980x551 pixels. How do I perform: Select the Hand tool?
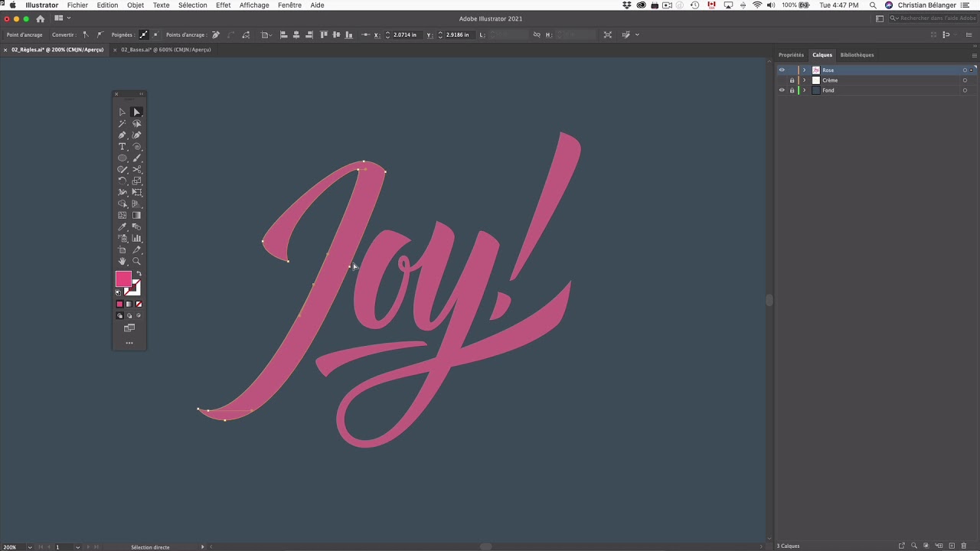coord(122,261)
